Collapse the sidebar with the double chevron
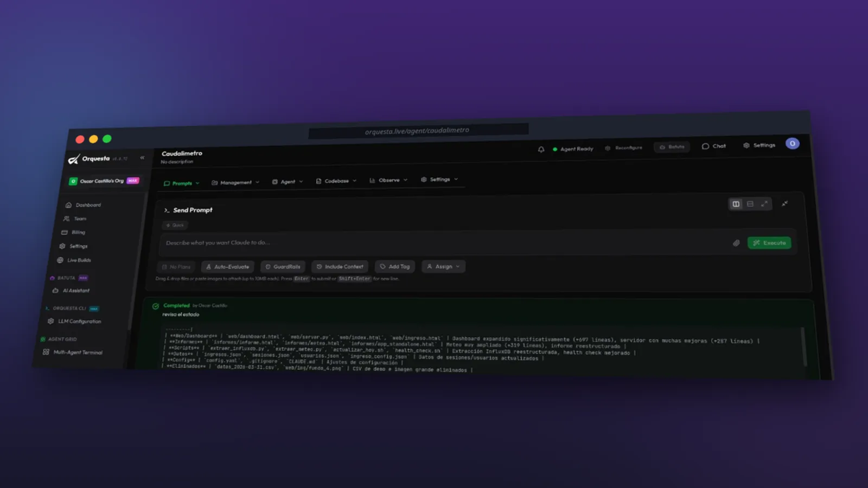 pos(142,158)
